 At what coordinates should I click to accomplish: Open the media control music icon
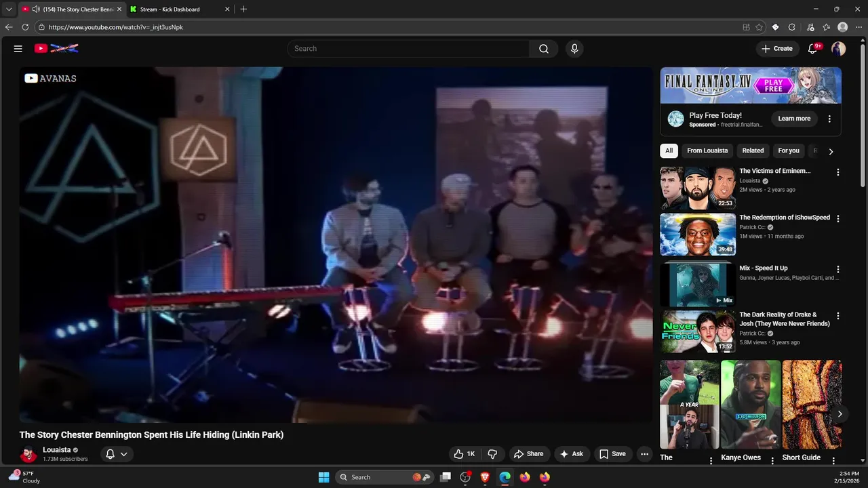tap(810, 27)
